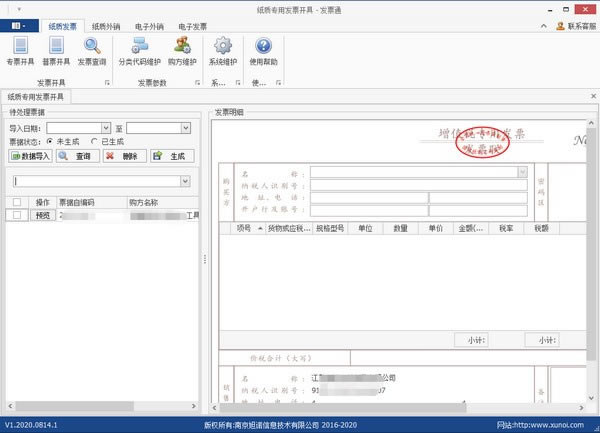Open 使用帮助 help icon

pyautogui.click(x=263, y=51)
